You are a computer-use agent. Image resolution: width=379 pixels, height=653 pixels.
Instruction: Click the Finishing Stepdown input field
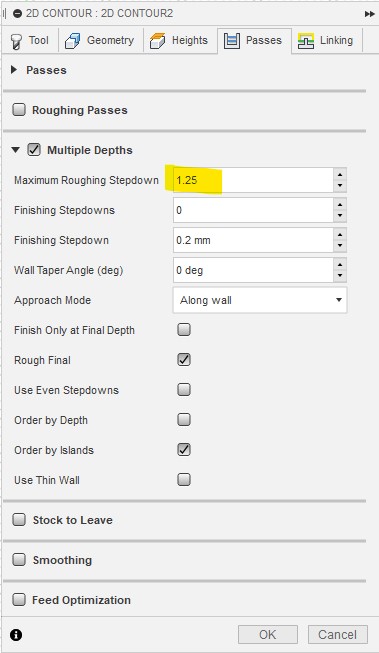point(253,240)
